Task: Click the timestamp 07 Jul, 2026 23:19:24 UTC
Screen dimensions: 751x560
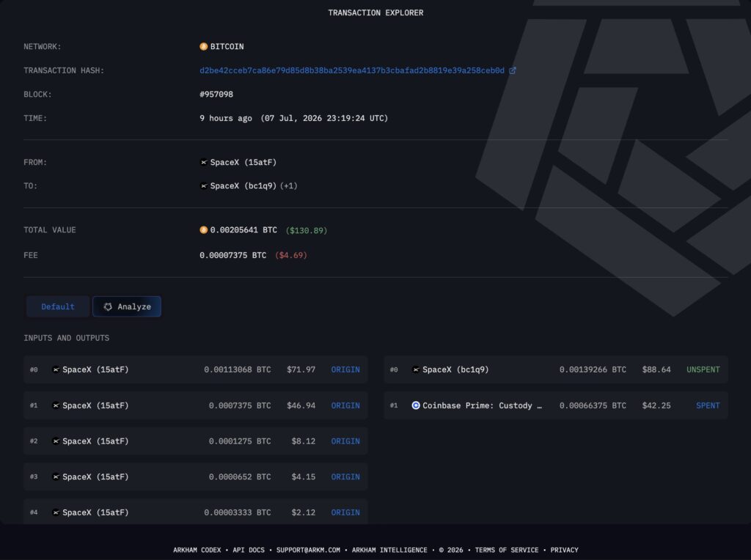Action: [324, 118]
